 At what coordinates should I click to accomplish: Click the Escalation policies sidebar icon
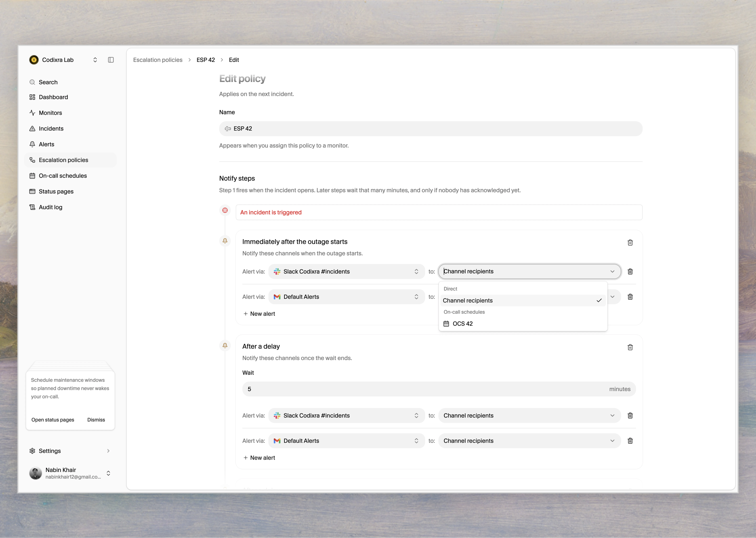[32, 160]
